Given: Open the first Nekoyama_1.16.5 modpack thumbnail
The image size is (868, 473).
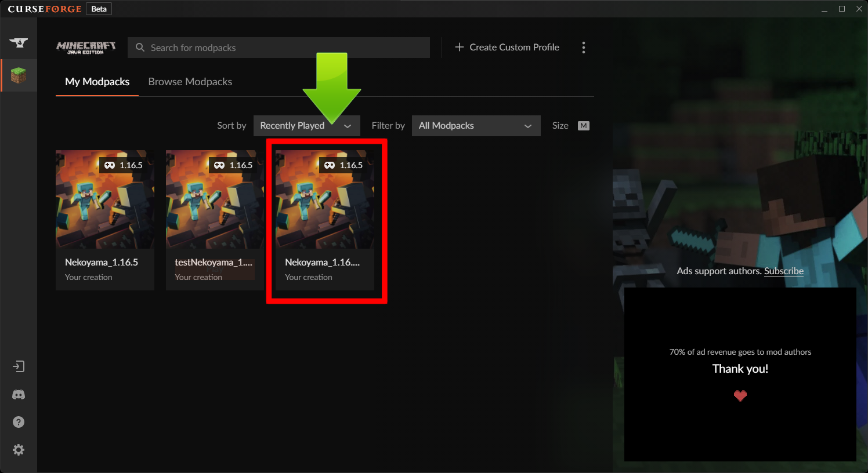Looking at the screenshot, I should pos(105,199).
